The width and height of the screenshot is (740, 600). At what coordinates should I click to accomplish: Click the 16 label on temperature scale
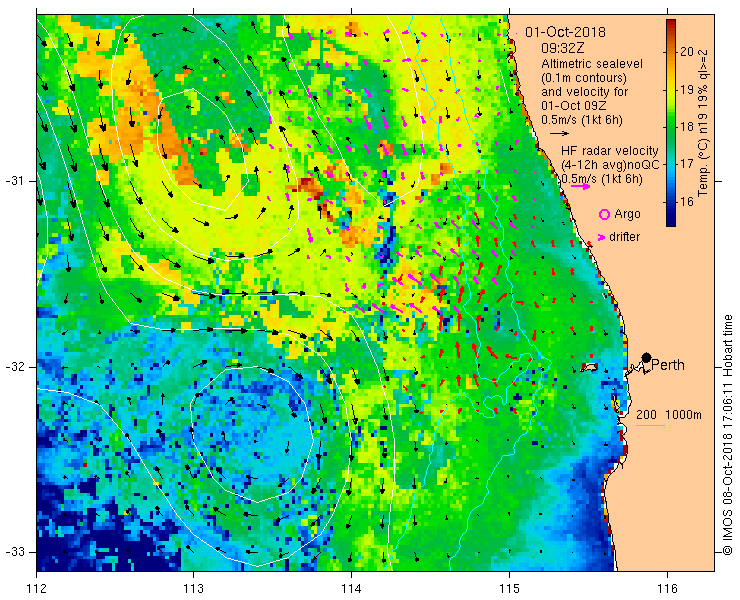point(687,202)
